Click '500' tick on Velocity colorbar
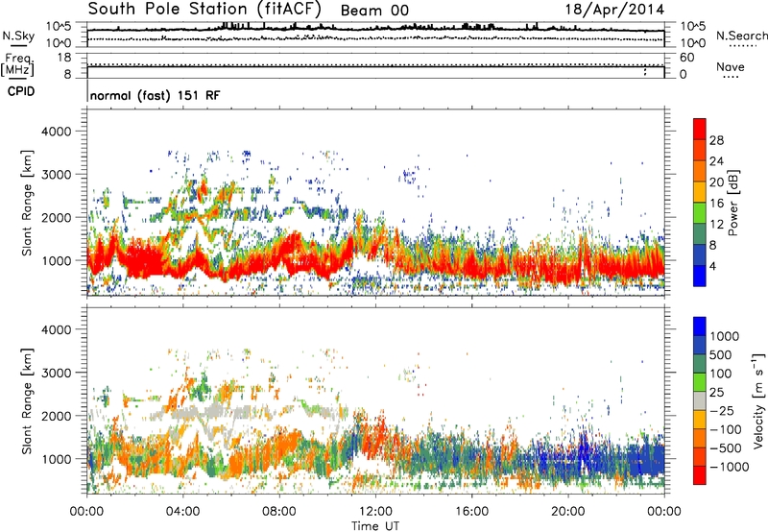Screen dimensions: 768x532 click(721, 354)
